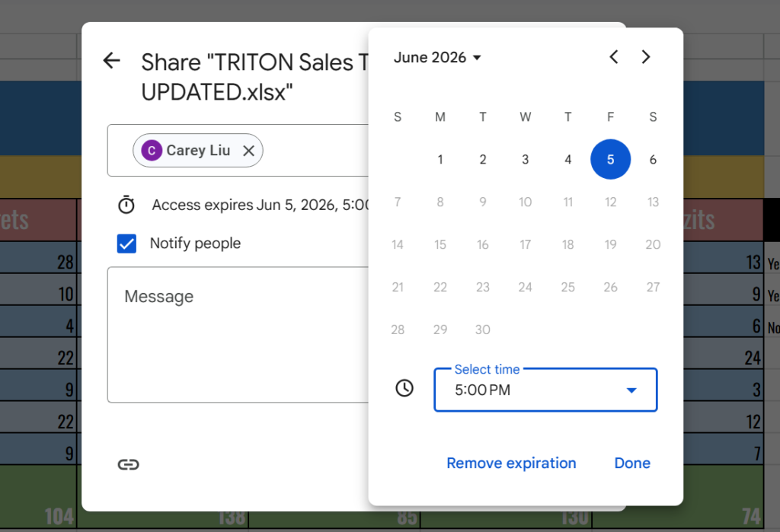Click Carey Liu's purple avatar icon

point(152,151)
